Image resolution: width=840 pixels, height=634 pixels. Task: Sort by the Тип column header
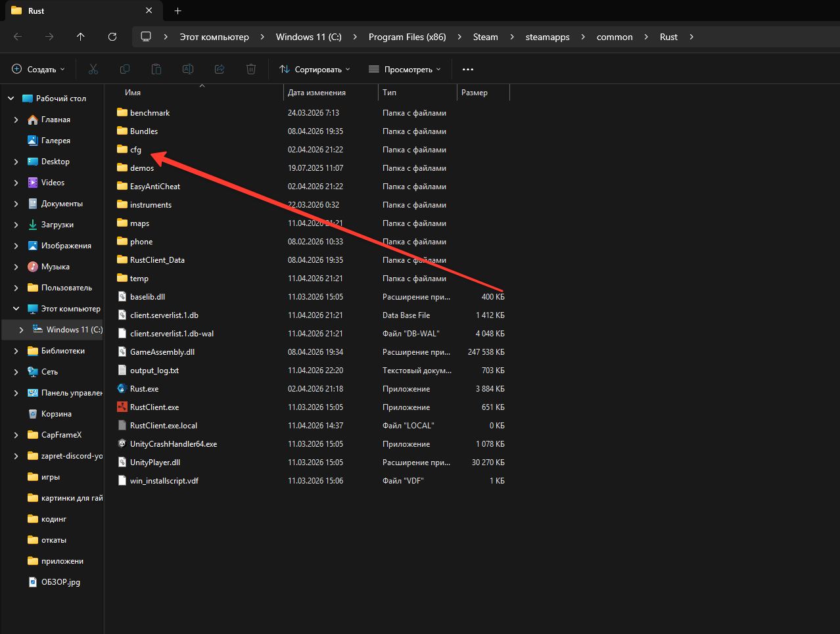pyautogui.click(x=390, y=93)
